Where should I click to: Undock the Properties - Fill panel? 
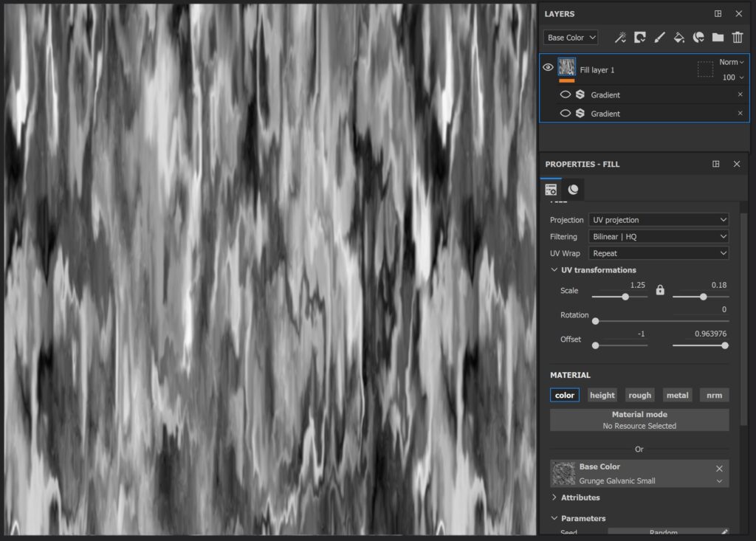(716, 164)
